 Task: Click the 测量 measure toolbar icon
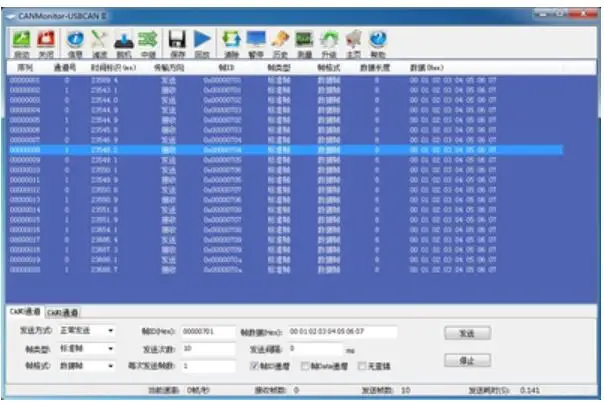coord(304,44)
